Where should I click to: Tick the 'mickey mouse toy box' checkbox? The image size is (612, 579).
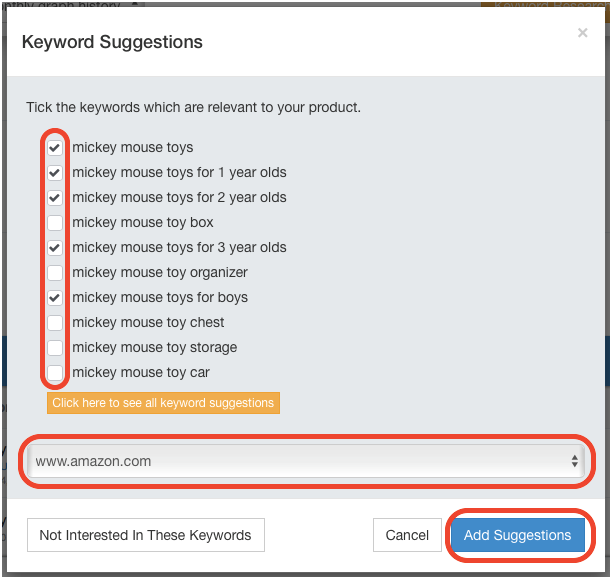[55, 223]
